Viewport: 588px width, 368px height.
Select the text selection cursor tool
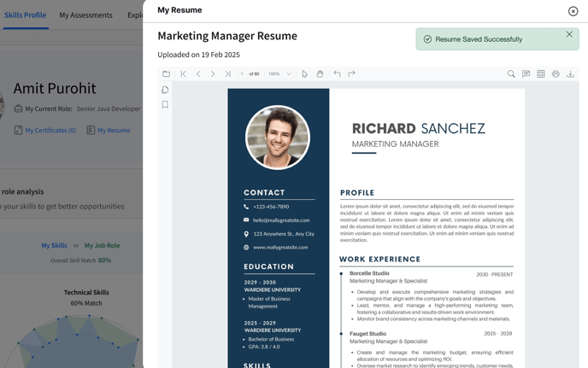304,73
